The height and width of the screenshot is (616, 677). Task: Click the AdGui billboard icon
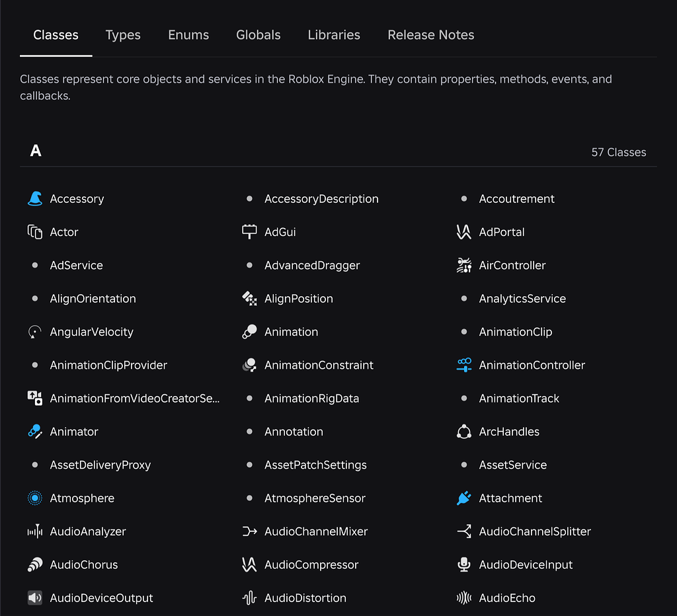[249, 232]
